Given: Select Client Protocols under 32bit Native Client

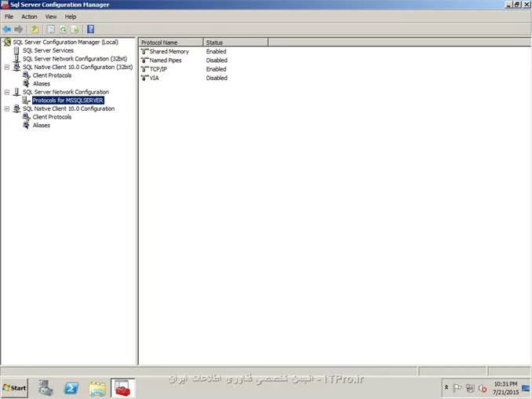Looking at the screenshot, I should (53, 75).
